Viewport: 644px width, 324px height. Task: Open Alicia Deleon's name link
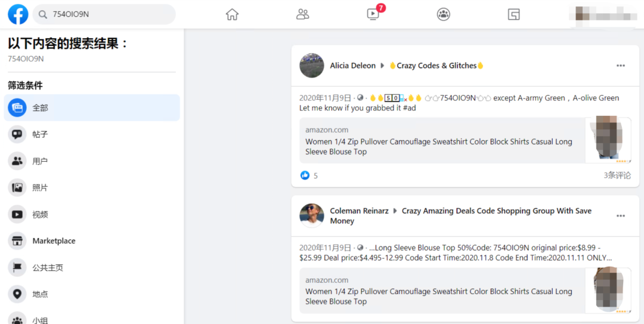(353, 66)
